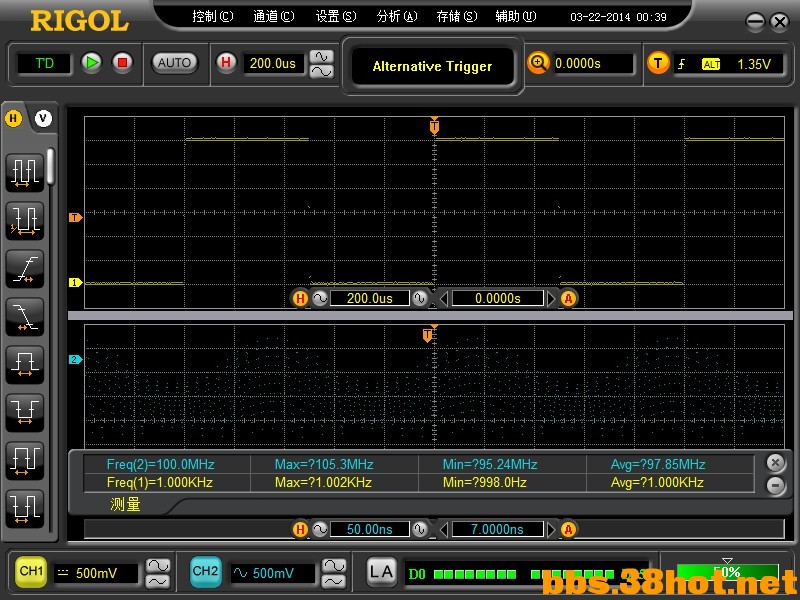Click wave button right of 200.0us in CH1 waveform bar
This screenshot has height=600, width=800.
click(420, 298)
